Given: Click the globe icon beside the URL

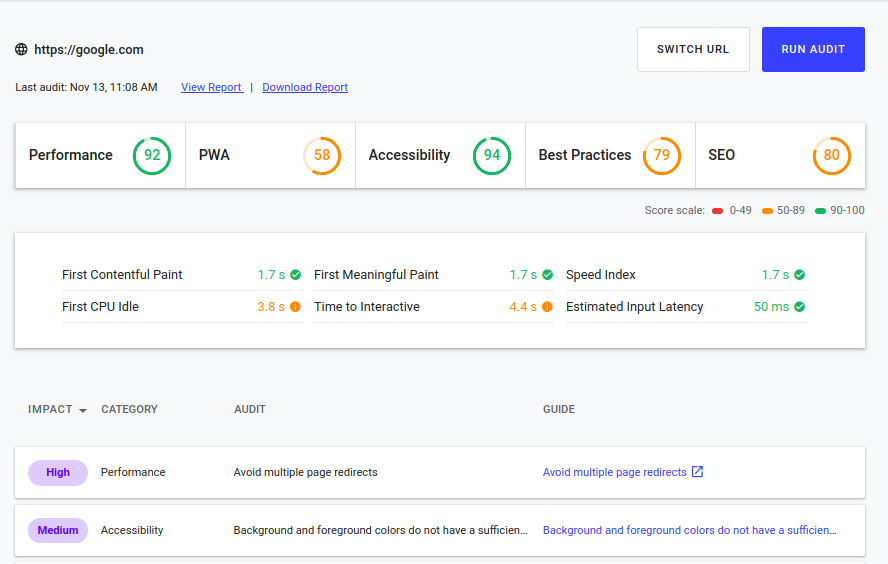Looking at the screenshot, I should (x=21, y=49).
